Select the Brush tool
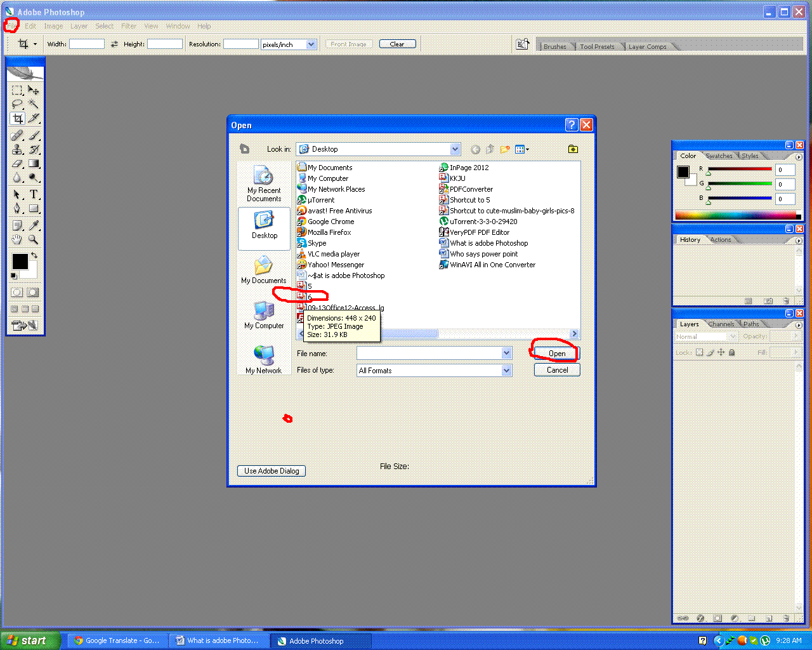812x650 pixels. click(33, 135)
